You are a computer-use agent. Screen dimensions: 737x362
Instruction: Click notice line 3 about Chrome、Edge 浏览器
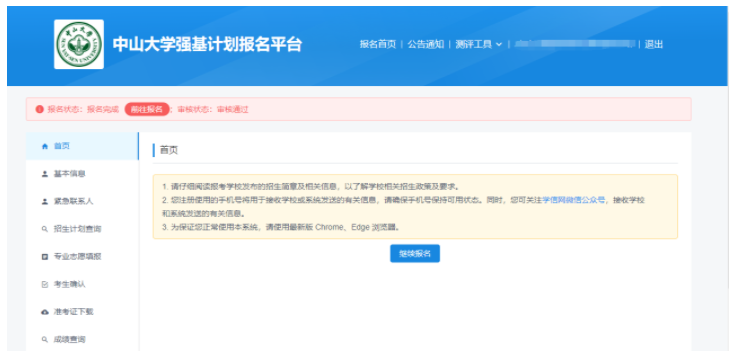coord(281,227)
